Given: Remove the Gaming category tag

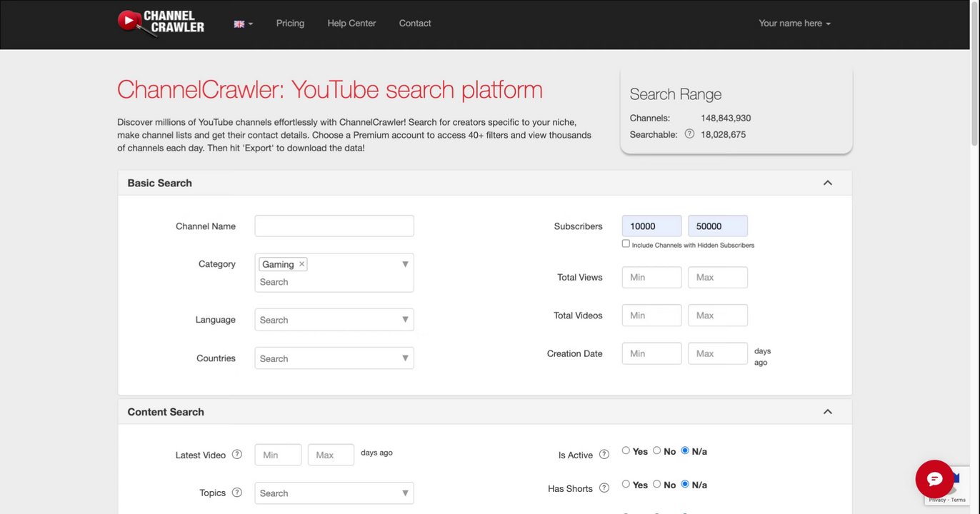Looking at the screenshot, I should point(302,264).
